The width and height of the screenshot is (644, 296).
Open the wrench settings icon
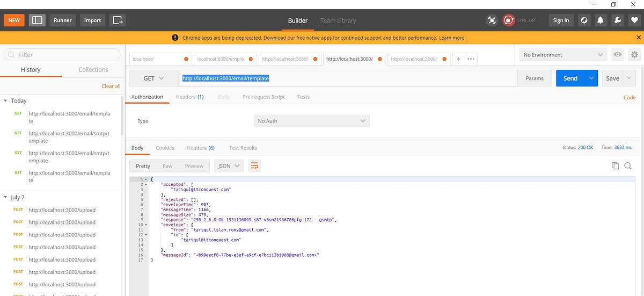[618, 20]
